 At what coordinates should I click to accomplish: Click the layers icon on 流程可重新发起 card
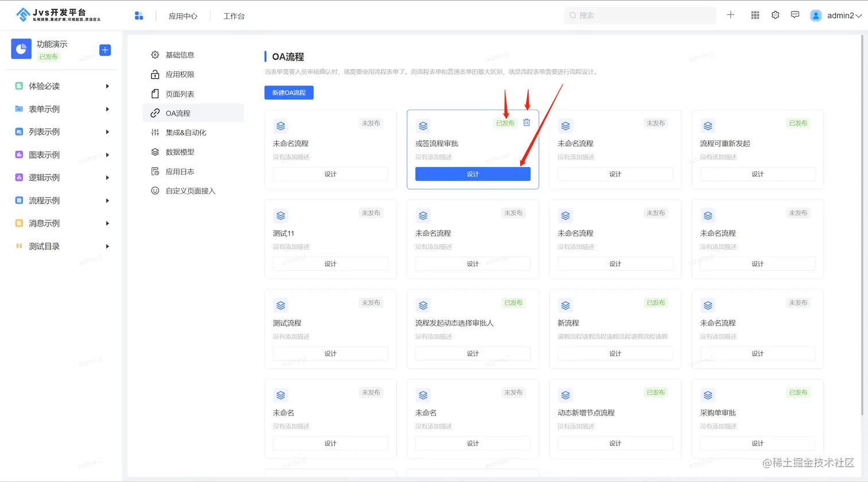[708, 126]
